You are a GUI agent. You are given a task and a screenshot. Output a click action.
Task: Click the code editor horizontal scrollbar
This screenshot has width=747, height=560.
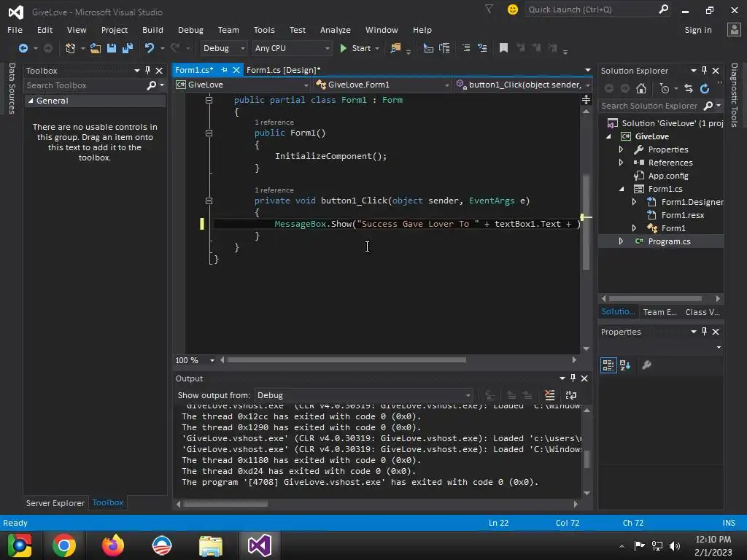point(347,360)
